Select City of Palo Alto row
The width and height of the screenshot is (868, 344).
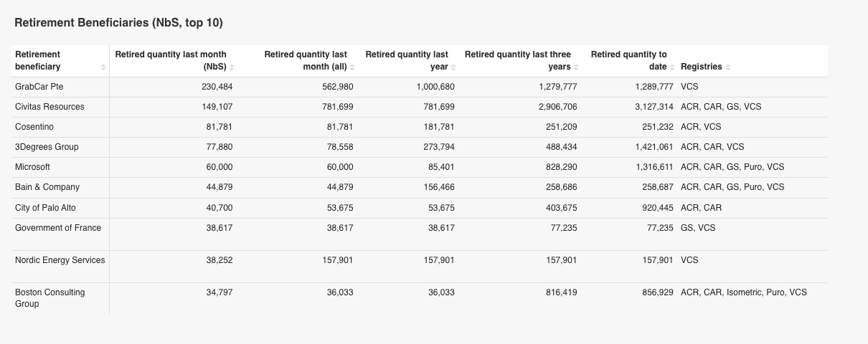tap(45, 208)
